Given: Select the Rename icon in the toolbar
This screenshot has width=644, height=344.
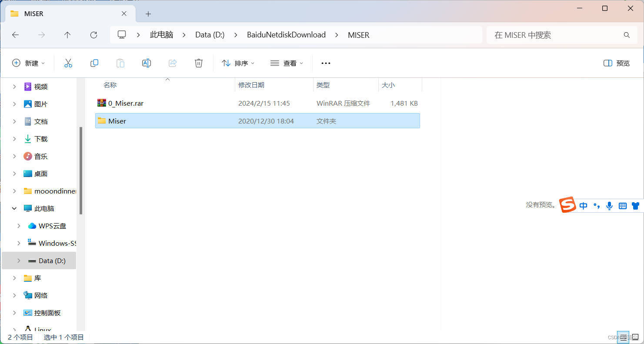Looking at the screenshot, I should point(147,63).
